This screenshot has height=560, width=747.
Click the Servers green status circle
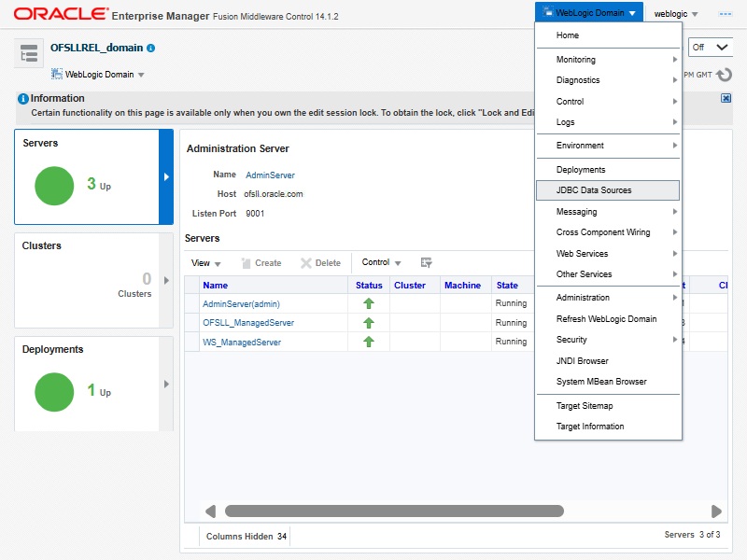point(61,186)
